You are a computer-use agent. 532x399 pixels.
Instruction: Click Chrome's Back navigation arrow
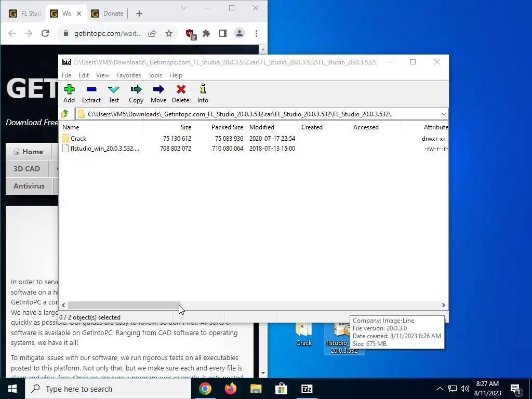tap(12, 33)
